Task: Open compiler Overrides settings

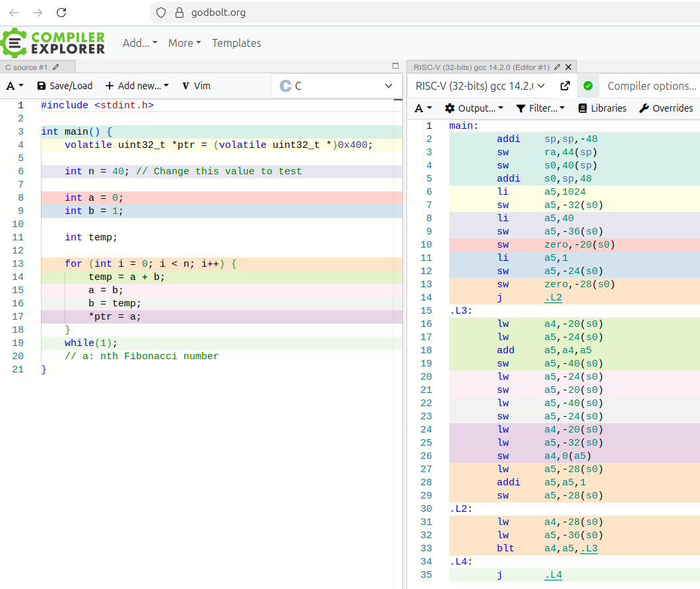Action: pos(666,108)
